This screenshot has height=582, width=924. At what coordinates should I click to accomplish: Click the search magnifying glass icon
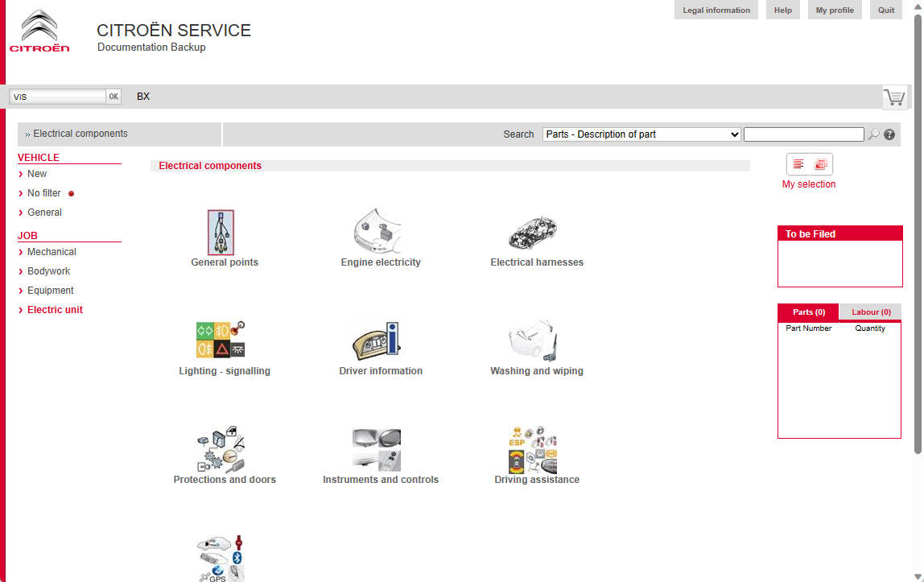[x=873, y=134]
